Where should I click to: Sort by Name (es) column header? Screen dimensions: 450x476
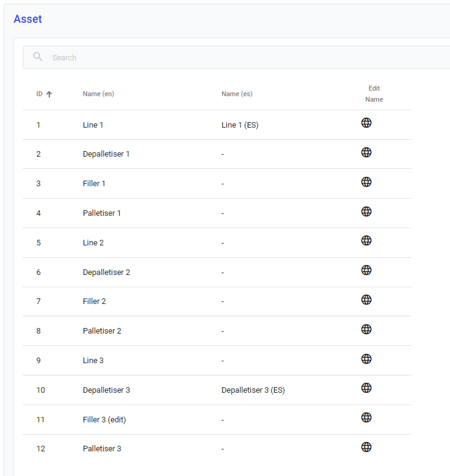(237, 94)
